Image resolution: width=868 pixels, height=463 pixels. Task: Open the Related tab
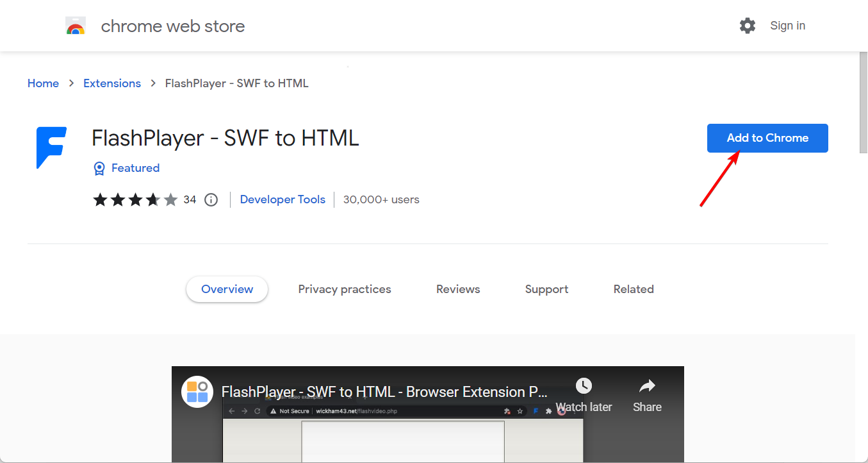click(634, 289)
